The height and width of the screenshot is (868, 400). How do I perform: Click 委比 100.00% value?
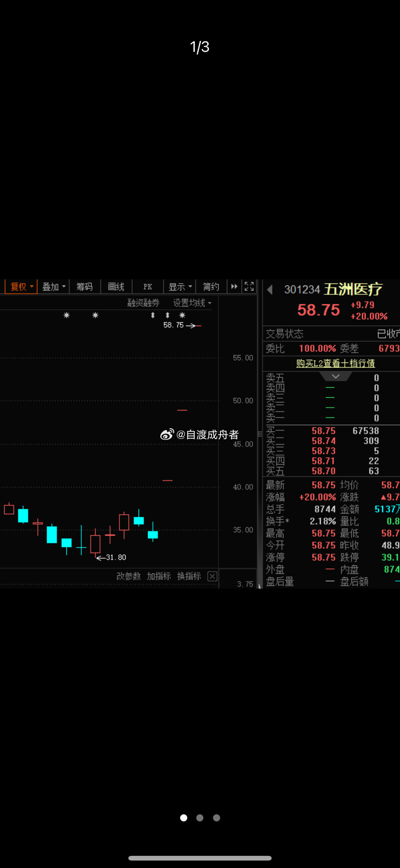click(317, 349)
